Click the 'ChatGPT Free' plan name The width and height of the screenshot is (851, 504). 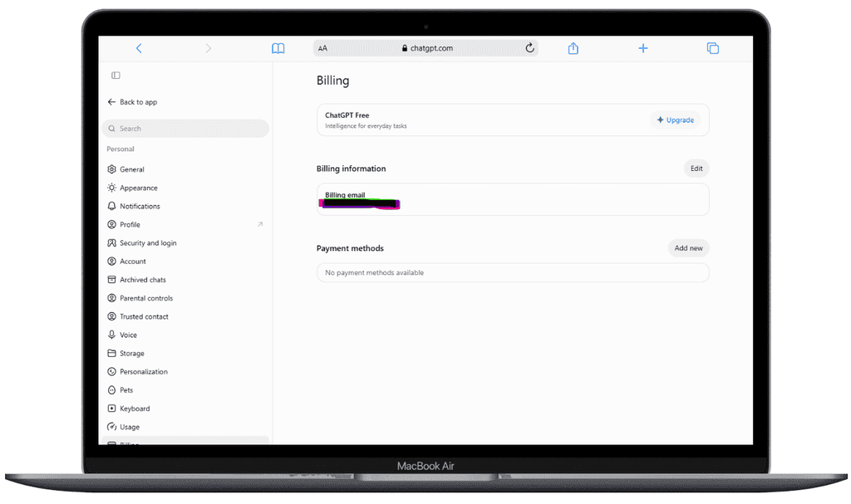click(347, 115)
